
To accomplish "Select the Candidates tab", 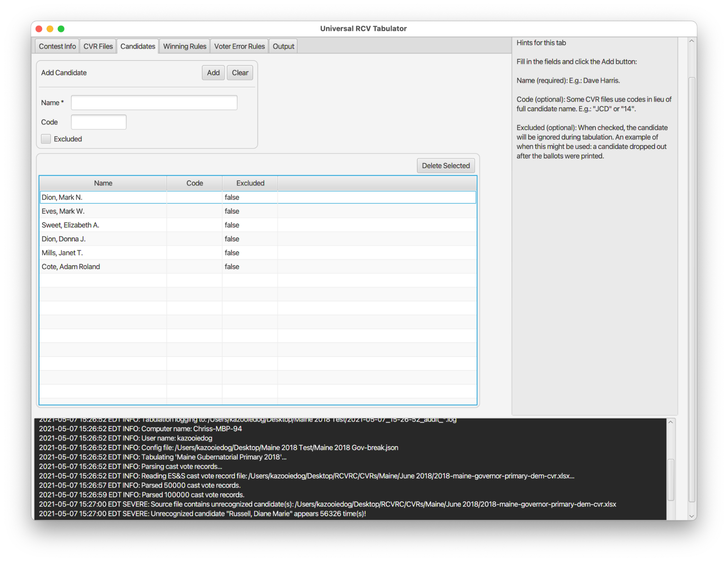I will 138,46.
